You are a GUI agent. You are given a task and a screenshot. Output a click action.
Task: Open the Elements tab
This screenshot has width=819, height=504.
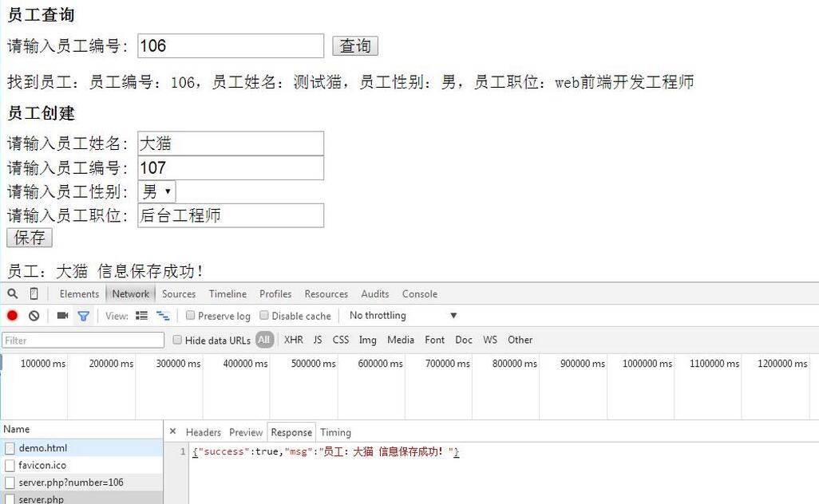79,293
